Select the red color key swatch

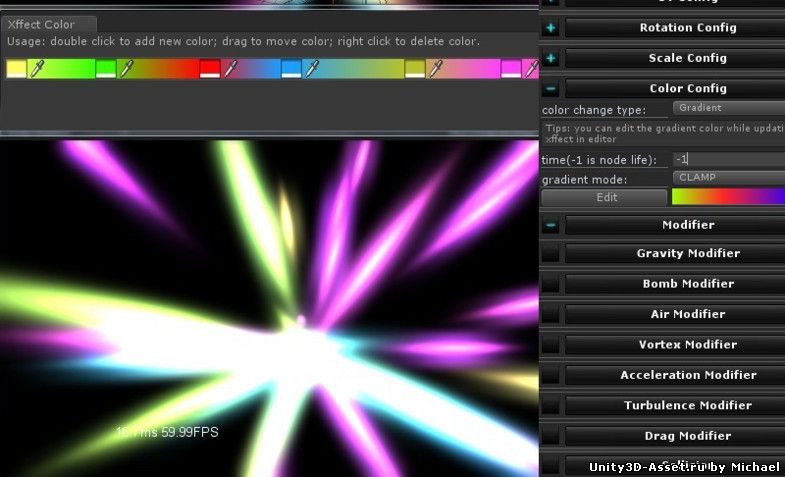pyautogui.click(x=209, y=69)
